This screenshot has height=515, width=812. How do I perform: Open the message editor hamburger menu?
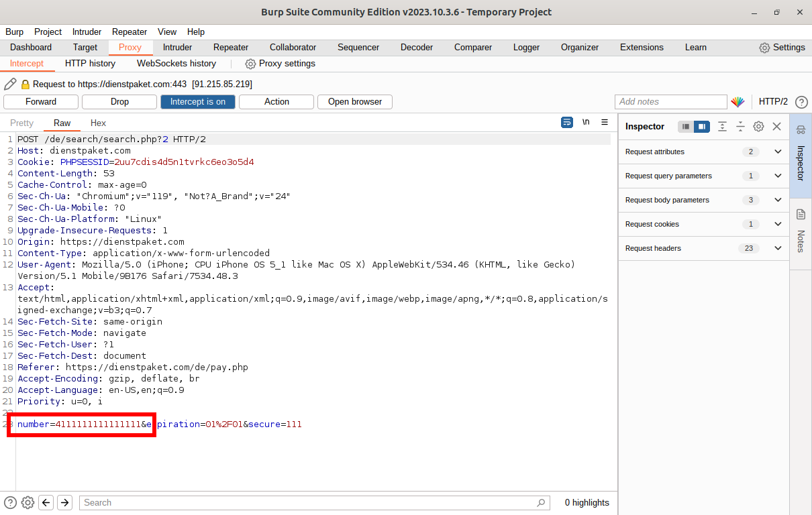tap(605, 123)
